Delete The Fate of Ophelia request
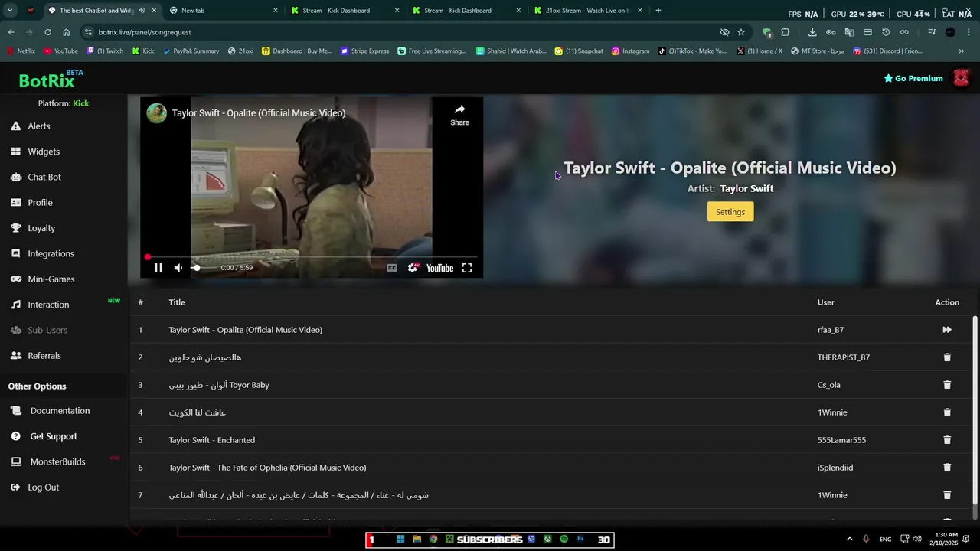 (x=947, y=468)
